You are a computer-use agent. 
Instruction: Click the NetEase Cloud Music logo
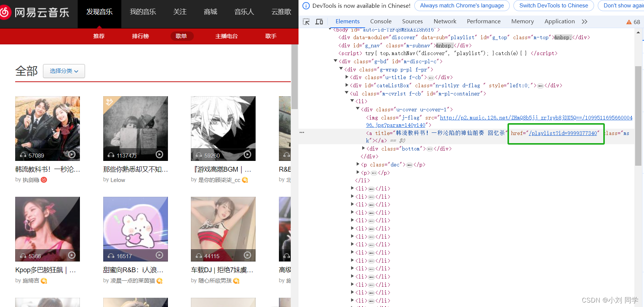tap(34, 12)
